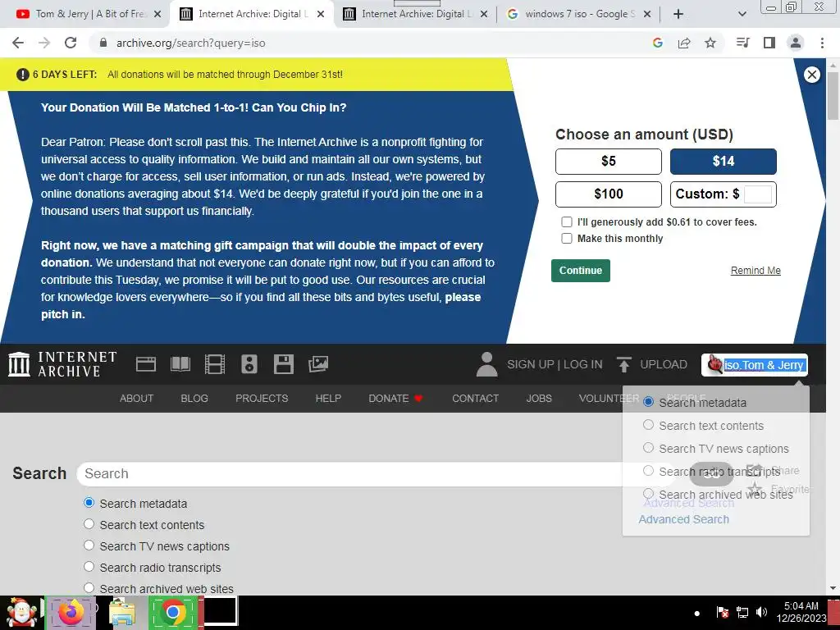Click the LOG IN link
This screenshot has width=840, height=630.
583,364
